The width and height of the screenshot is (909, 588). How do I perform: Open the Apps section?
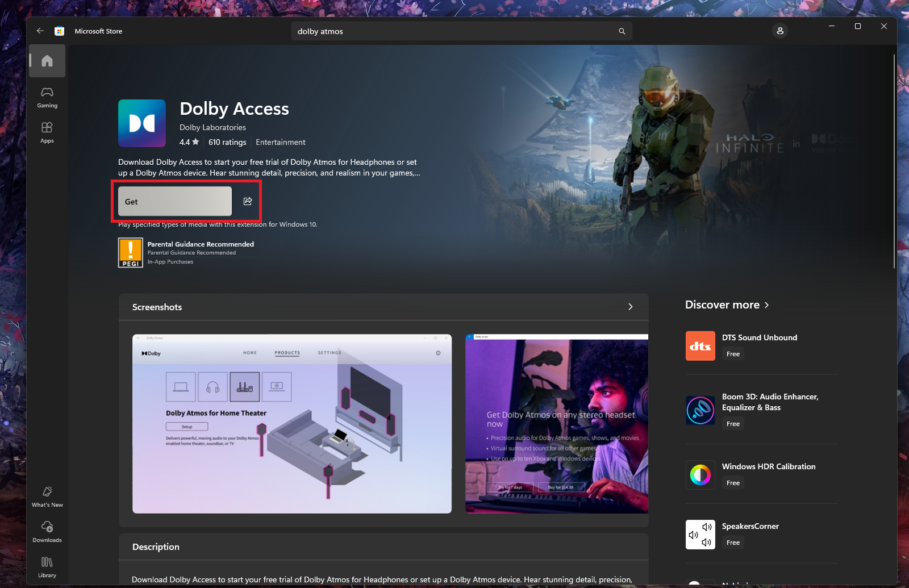[x=47, y=132]
